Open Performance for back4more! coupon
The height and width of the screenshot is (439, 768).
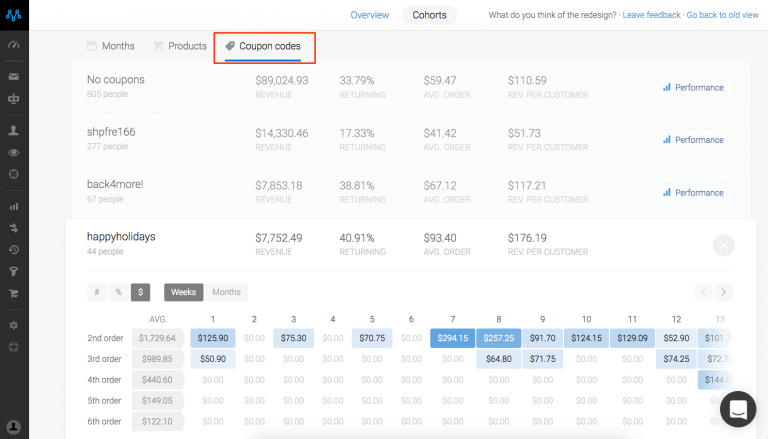(694, 193)
